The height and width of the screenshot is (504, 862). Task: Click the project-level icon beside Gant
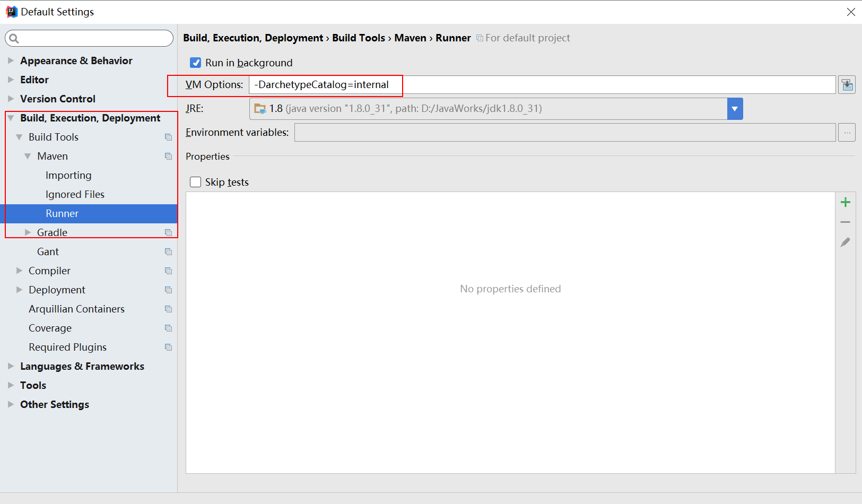(x=168, y=252)
